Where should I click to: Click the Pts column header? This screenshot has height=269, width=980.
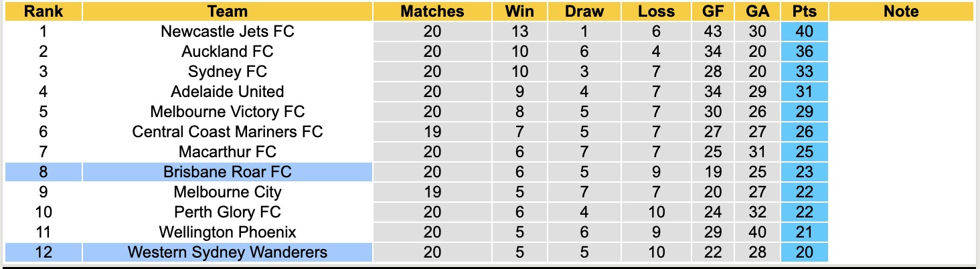coord(804,11)
